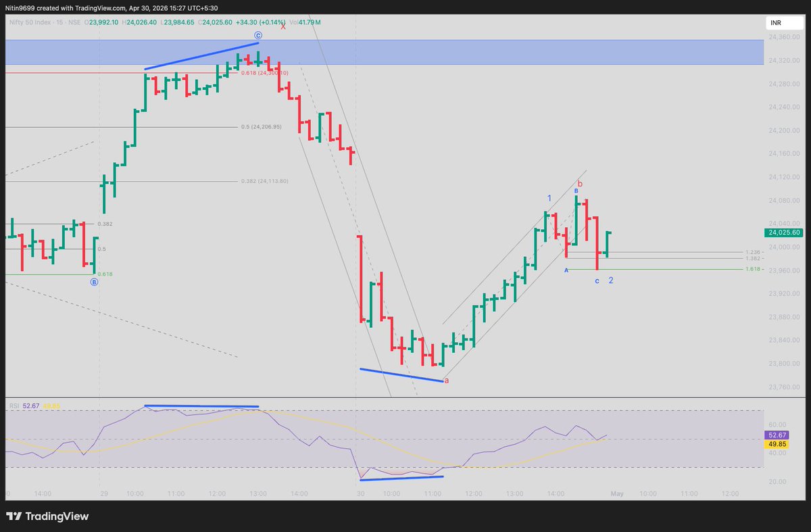Click the circled C wave label

tap(257, 34)
